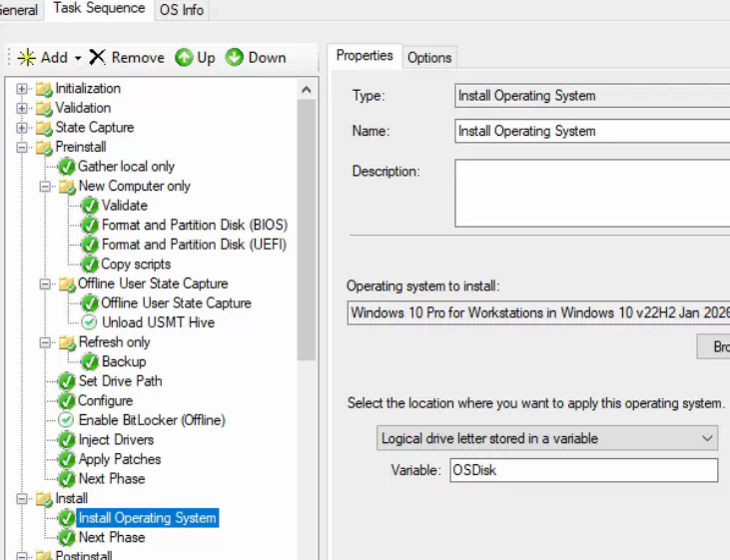This screenshot has width=730, height=560.
Task: Click the State Capture folder icon
Action: pyautogui.click(x=44, y=128)
